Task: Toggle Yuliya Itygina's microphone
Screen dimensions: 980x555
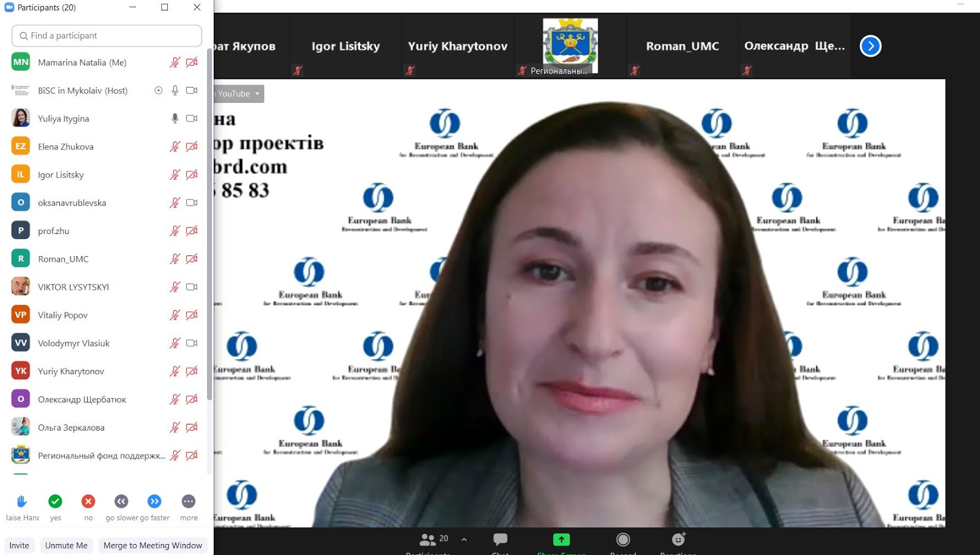Action: coord(175,118)
